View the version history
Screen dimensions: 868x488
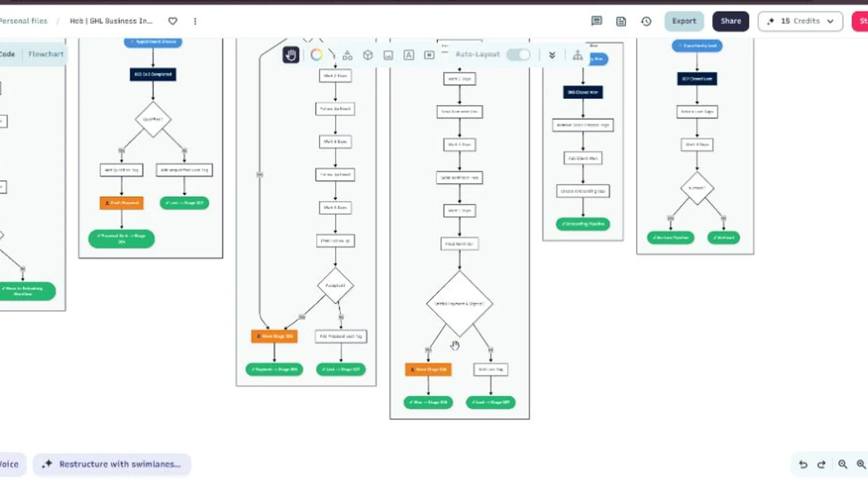point(646,21)
